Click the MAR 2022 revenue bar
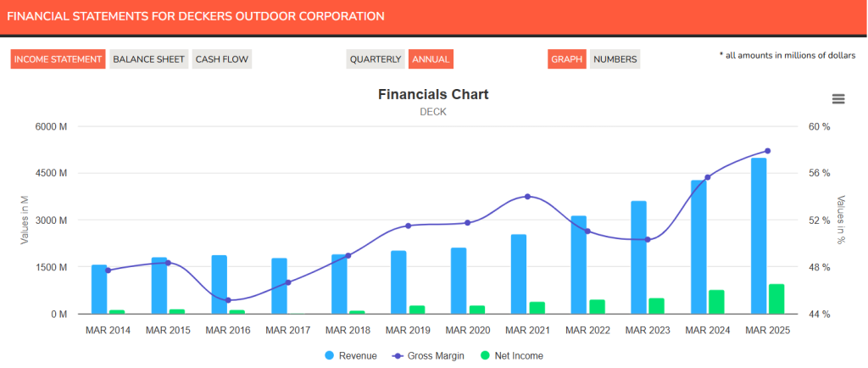868x368 pixels. 579,265
